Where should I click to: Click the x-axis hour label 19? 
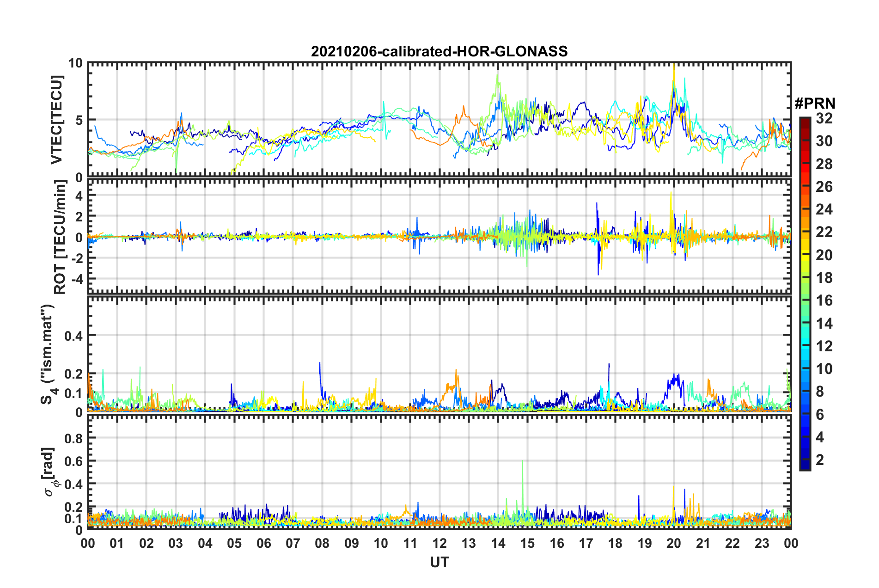click(645, 543)
